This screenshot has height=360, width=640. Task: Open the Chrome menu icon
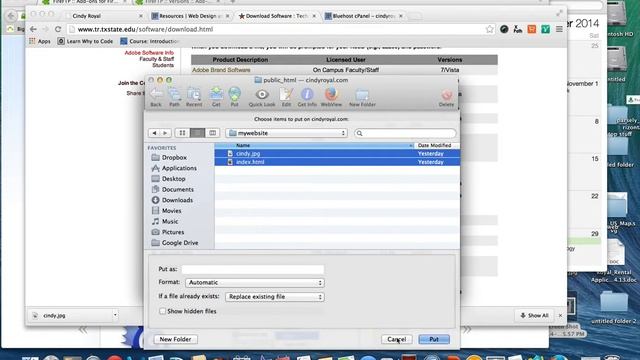click(559, 29)
